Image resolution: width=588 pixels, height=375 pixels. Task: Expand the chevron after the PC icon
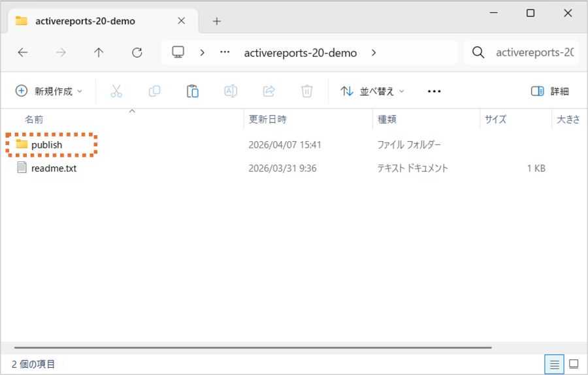[x=202, y=52]
